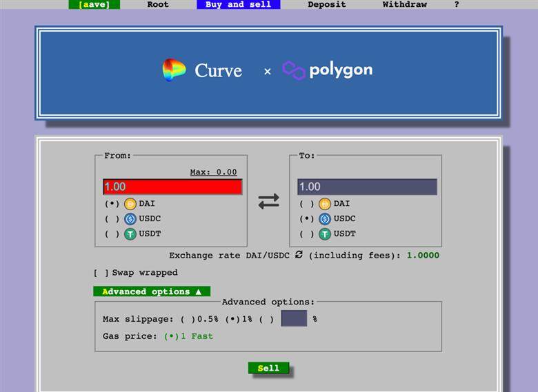This screenshot has height=392, width=538.
Task: Open the Deposit page
Action: 327,4
